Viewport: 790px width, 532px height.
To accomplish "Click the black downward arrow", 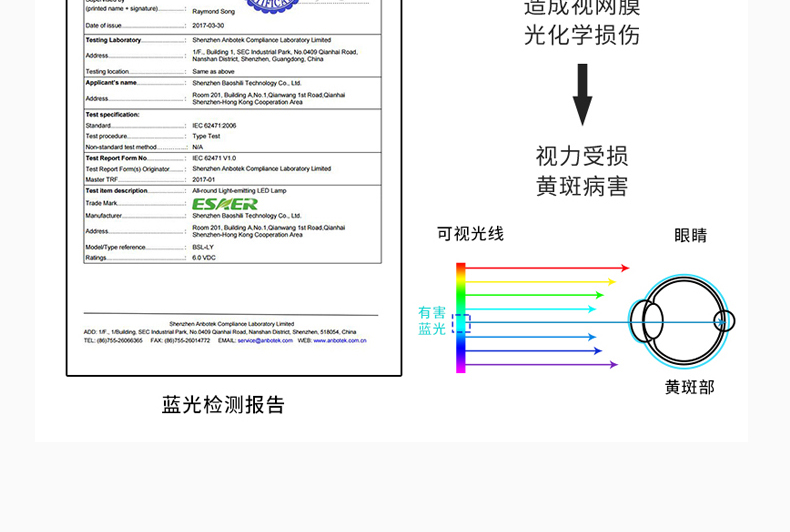I will 582,95.
